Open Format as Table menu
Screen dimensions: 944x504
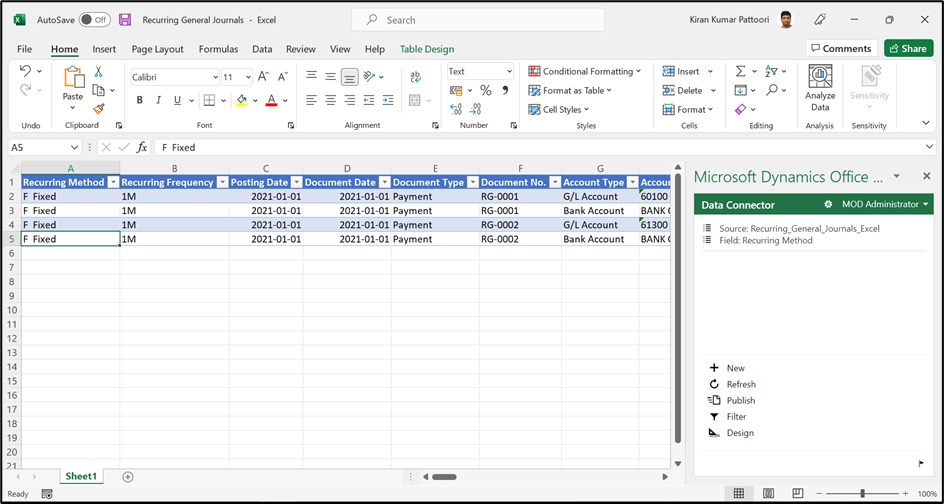570,90
